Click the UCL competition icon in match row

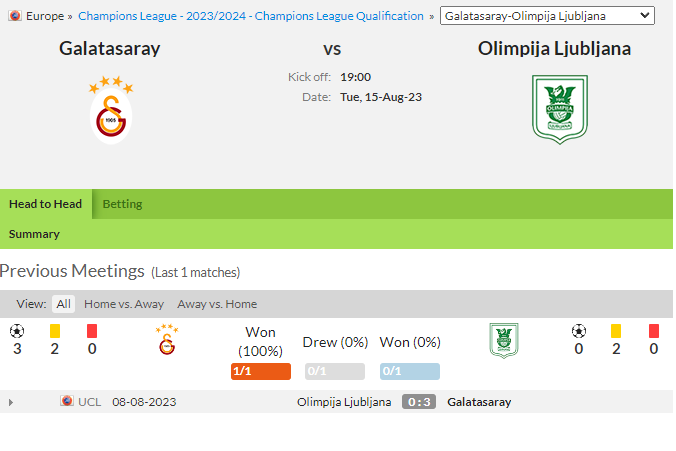pyautogui.click(x=67, y=401)
